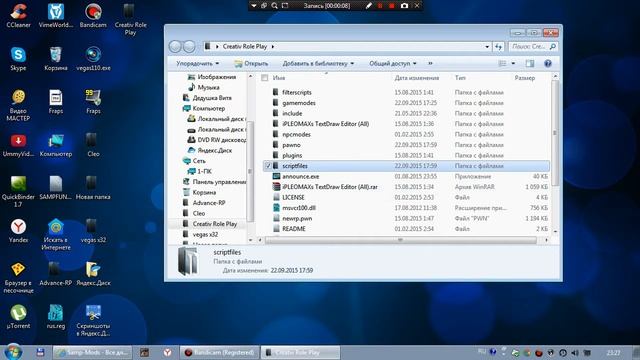Sort by Тип column header
Viewport: 640px width, 360px height.
point(460,78)
